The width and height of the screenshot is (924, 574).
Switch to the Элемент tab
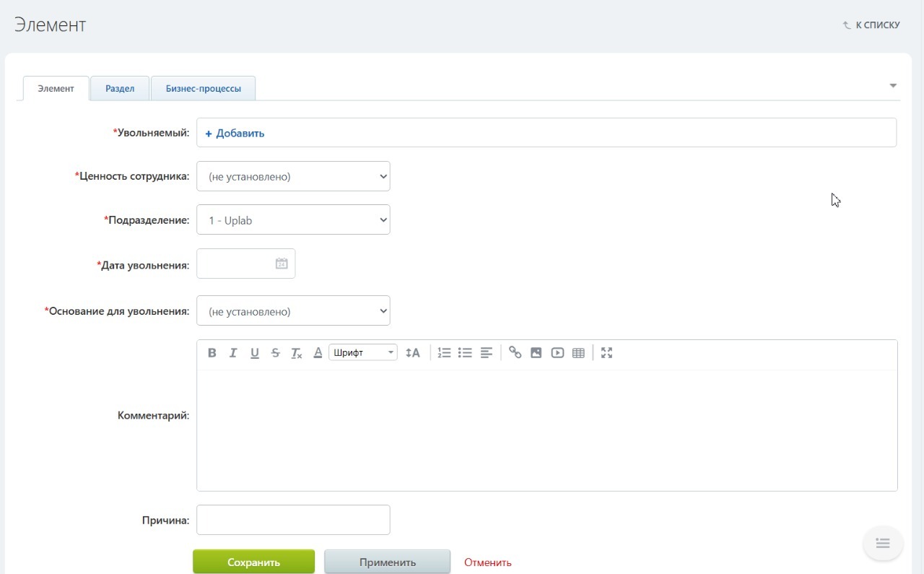pyautogui.click(x=56, y=89)
